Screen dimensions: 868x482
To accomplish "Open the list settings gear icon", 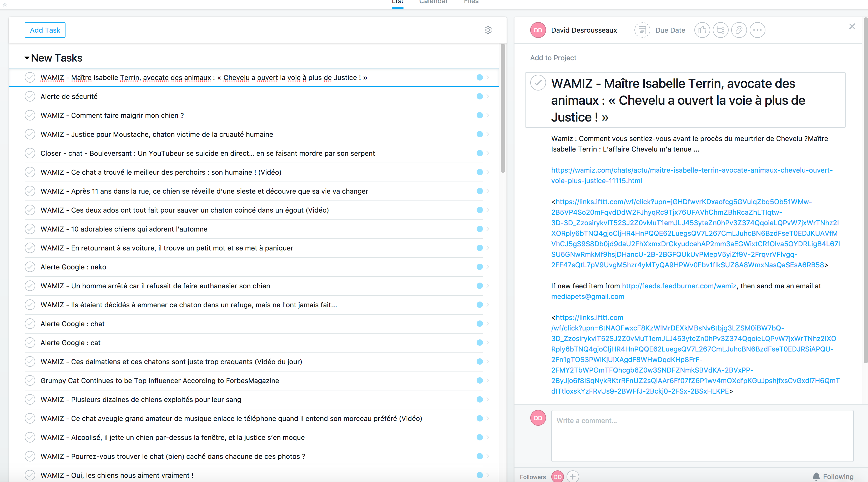I will 488,30.
